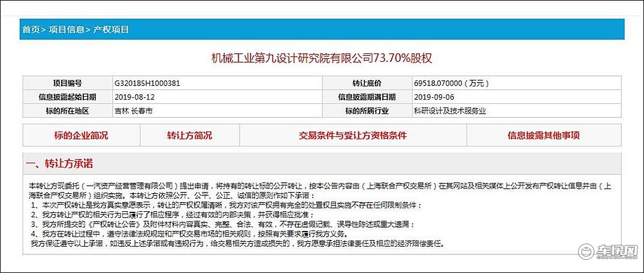Click the 项目编号 label cell

click(66, 83)
